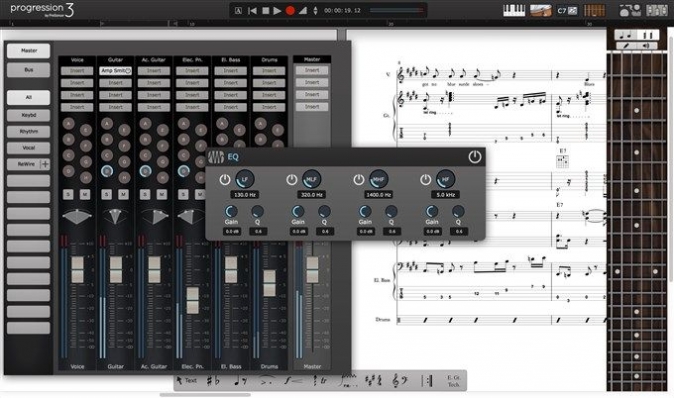Viewport: 674px width, 398px height.
Task: Open the piano keyboard panel icon
Action: pyautogui.click(x=514, y=10)
